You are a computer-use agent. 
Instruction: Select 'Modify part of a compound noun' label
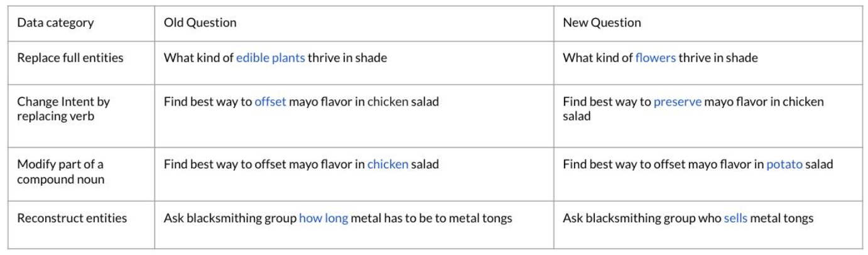(60, 171)
